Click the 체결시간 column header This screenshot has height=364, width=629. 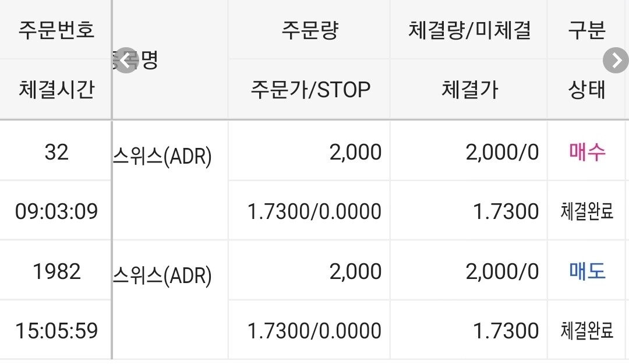click(55, 89)
